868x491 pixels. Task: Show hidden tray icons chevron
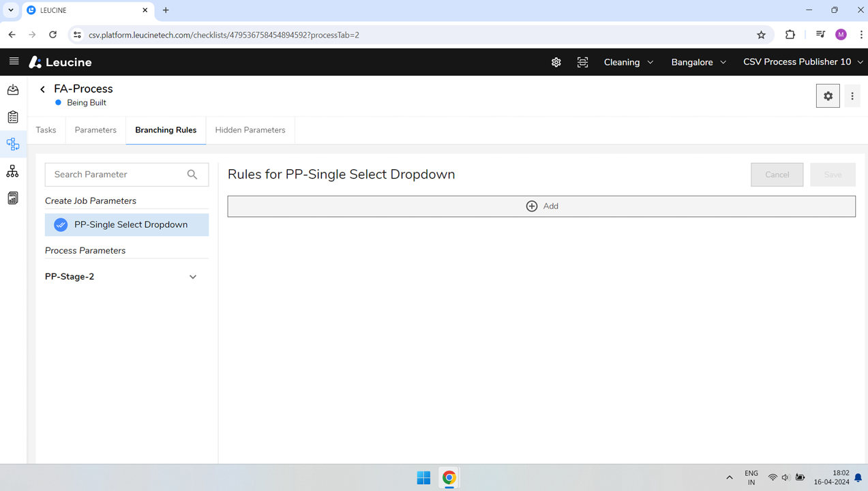click(x=730, y=477)
